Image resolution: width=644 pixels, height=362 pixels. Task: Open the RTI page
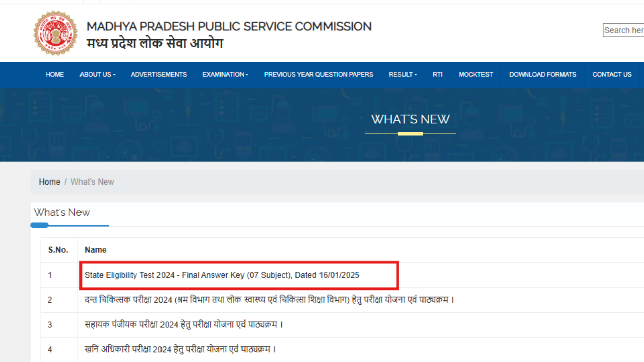437,74
